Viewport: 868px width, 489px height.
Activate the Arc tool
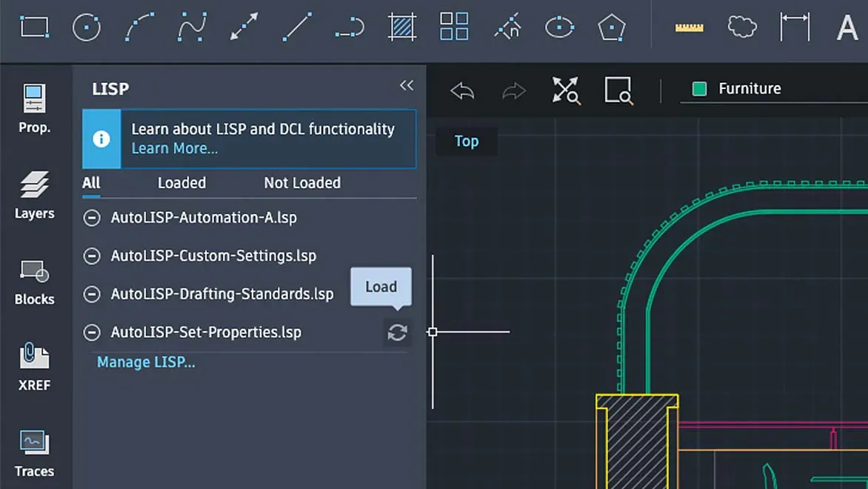pos(139,27)
